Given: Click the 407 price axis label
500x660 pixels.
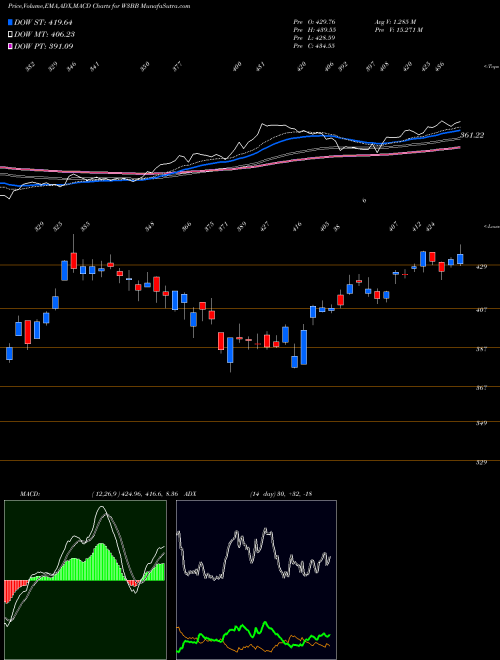Looking at the screenshot, I should pyautogui.click(x=481, y=310).
